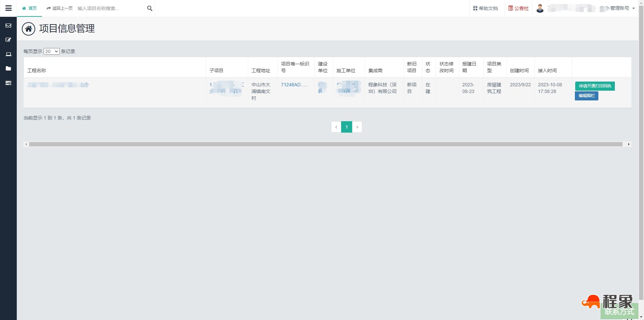Screen dimensions: 644x320
Task: Open 帮助文档 help documents
Action: pos(485,8)
